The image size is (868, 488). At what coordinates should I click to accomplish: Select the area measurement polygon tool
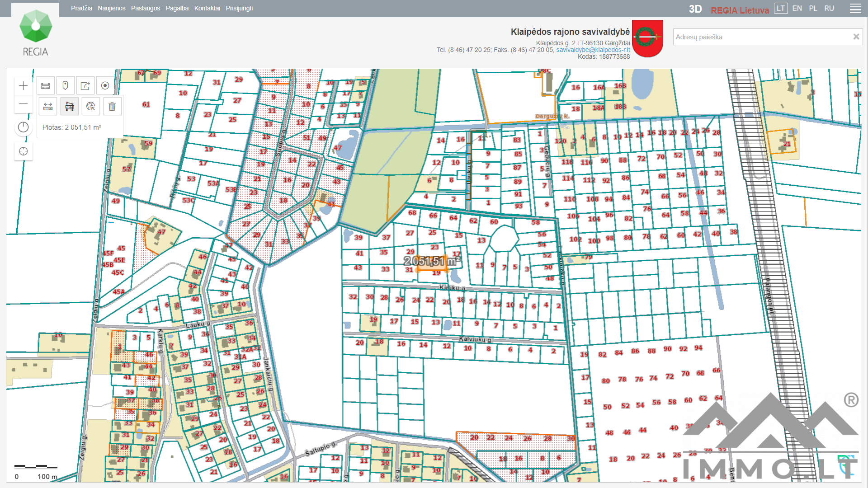[70, 107]
